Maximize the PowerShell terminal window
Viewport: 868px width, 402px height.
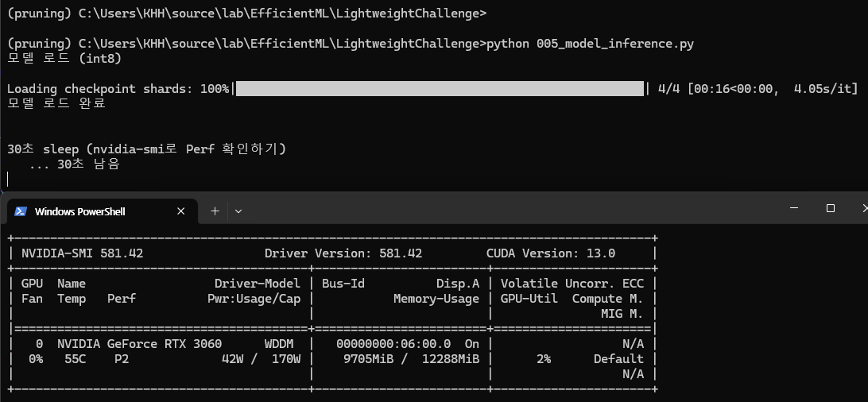pyautogui.click(x=831, y=208)
